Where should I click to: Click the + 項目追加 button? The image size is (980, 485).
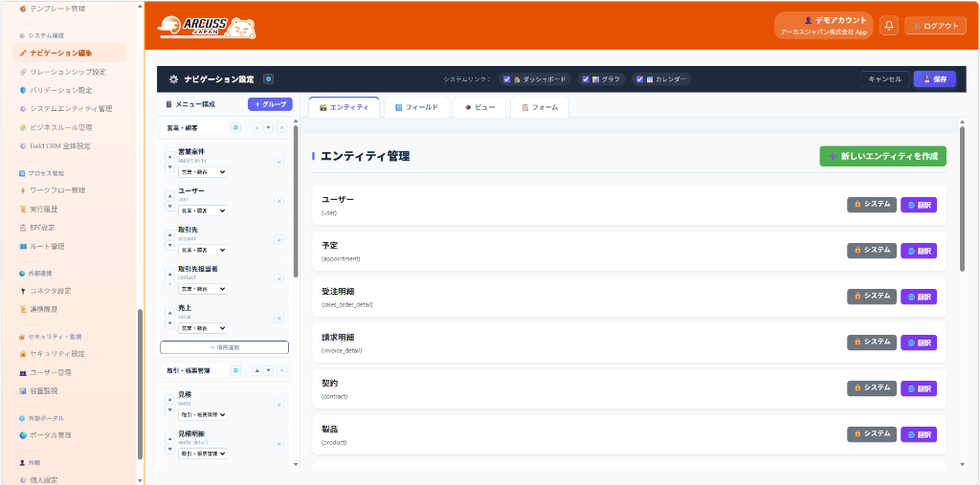tap(224, 347)
